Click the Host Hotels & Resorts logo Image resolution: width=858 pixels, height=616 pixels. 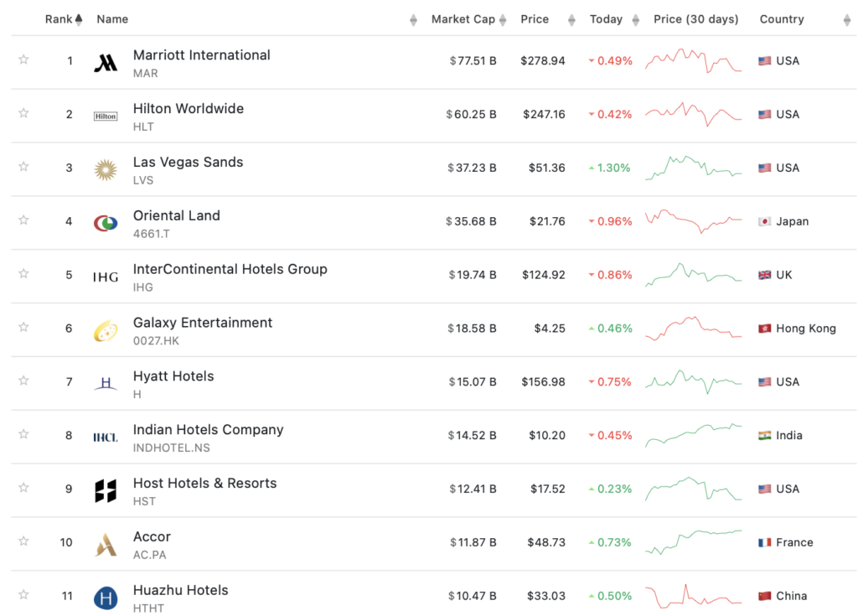(x=106, y=490)
